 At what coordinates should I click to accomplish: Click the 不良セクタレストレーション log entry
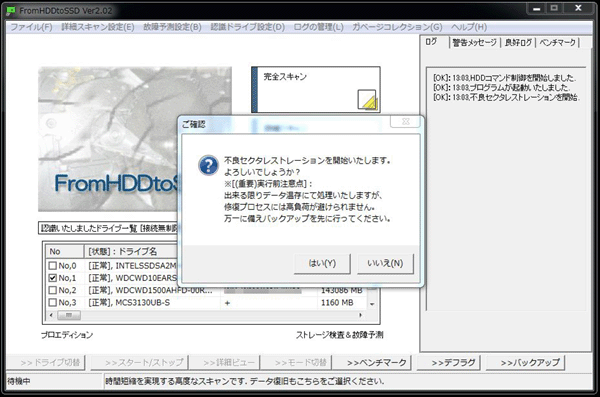point(506,97)
